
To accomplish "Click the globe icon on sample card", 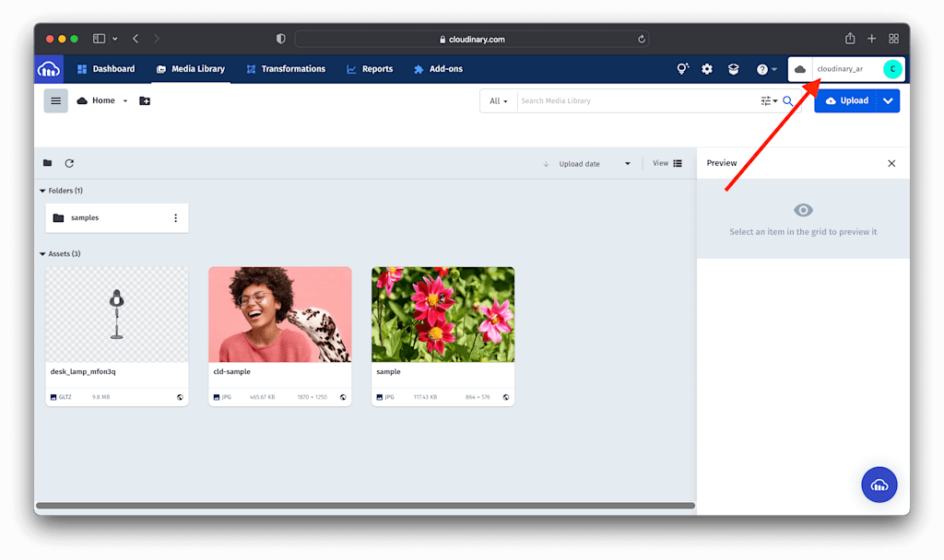I will coord(506,397).
